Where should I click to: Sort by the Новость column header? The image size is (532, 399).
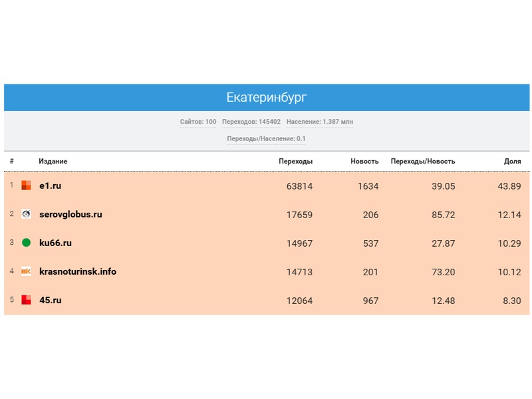click(x=364, y=162)
